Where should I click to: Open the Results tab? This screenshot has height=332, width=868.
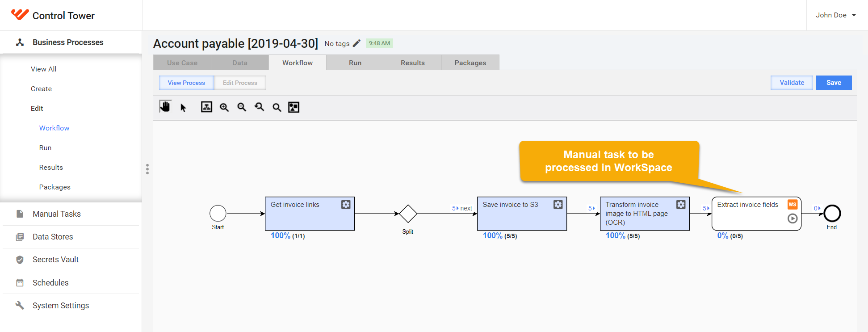413,63
